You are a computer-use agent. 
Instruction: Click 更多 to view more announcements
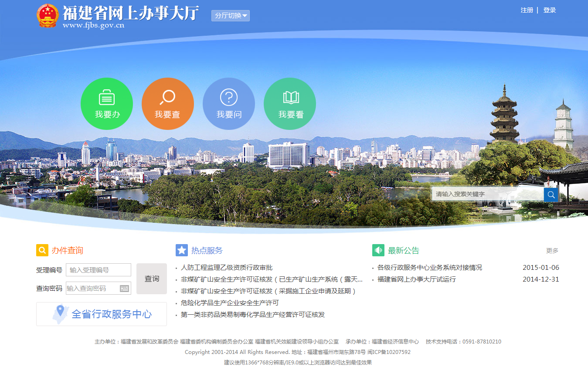click(x=552, y=251)
